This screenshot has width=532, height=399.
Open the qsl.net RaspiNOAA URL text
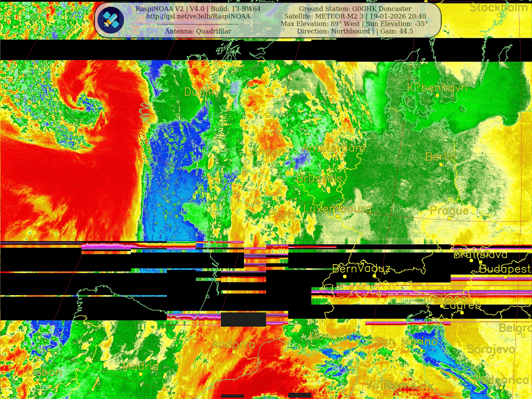pos(198,16)
